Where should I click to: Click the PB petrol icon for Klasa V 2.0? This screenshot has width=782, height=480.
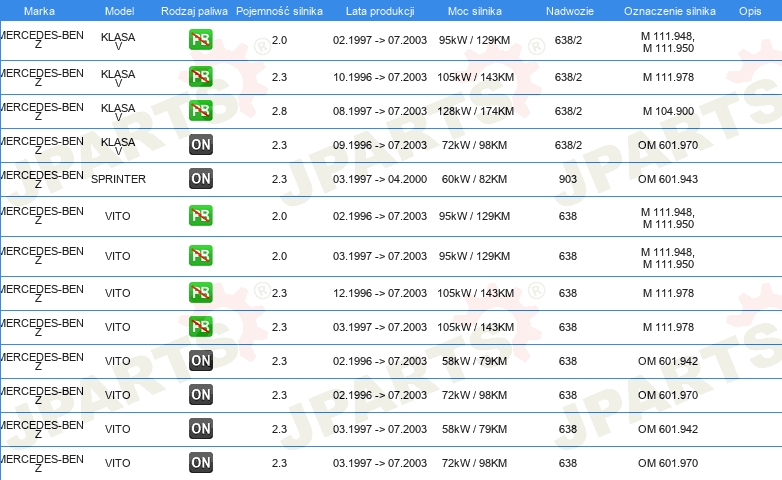(200, 40)
